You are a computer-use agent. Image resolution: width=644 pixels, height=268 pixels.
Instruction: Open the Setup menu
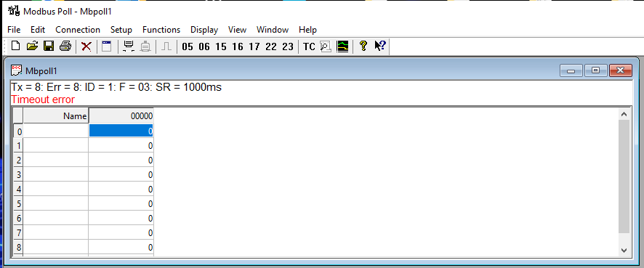pos(121,30)
